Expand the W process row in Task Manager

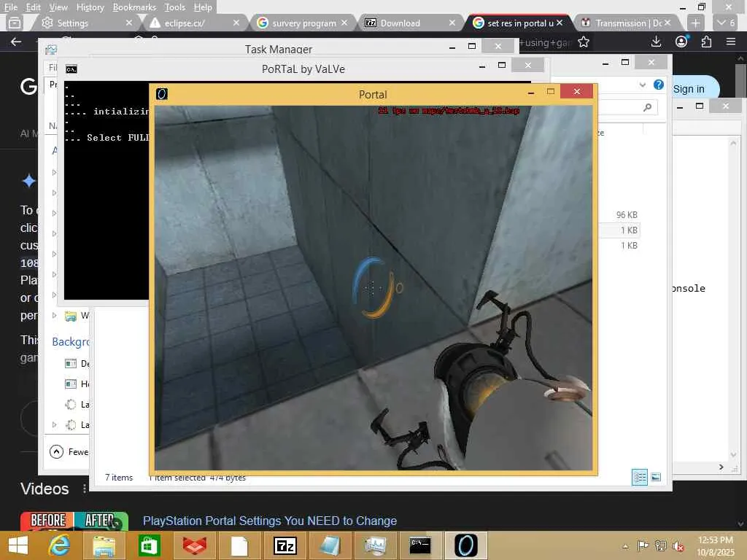tap(54, 315)
